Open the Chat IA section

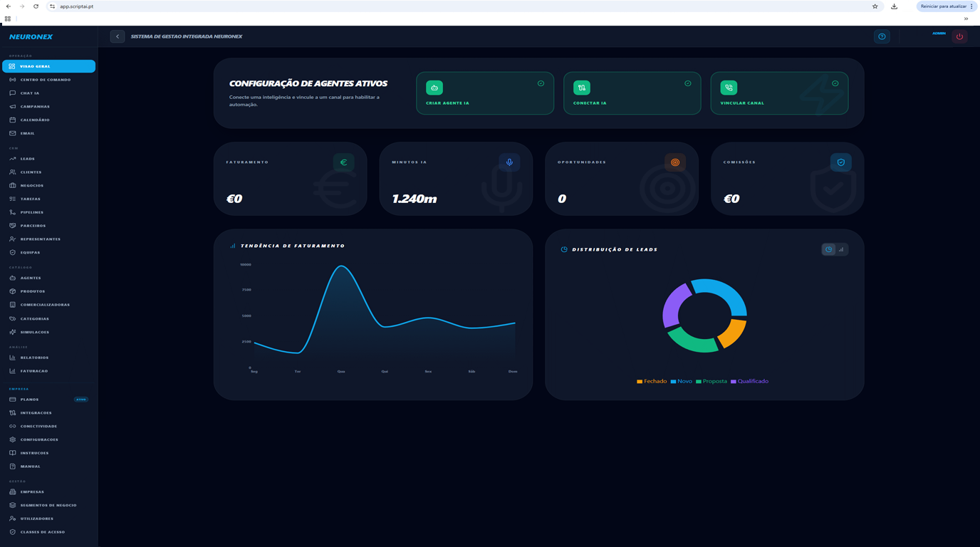coord(28,93)
